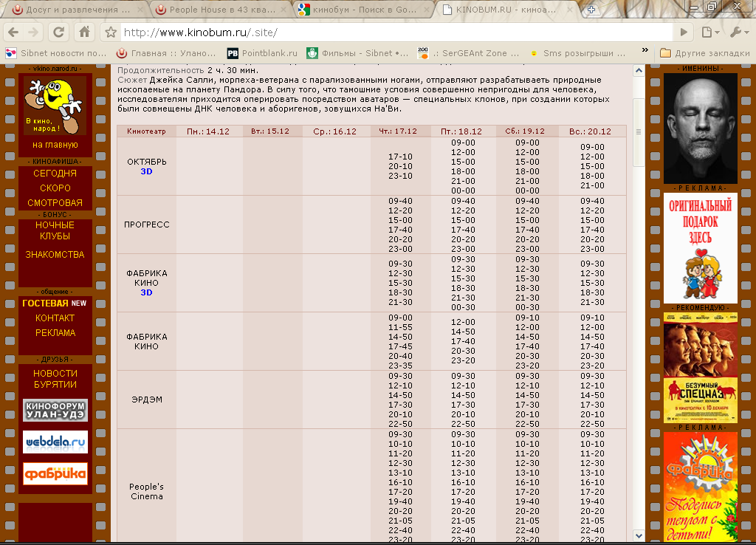Click the ГОСТЕВАЯ guestbook link

46,304
